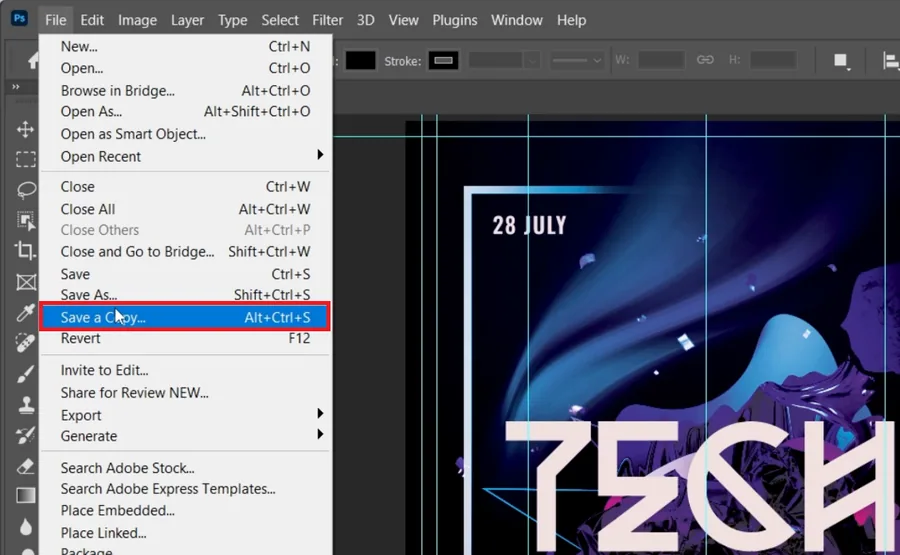Select the Clone Stamp tool
Viewport: 900px width, 555px height.
tap(25, 405)
